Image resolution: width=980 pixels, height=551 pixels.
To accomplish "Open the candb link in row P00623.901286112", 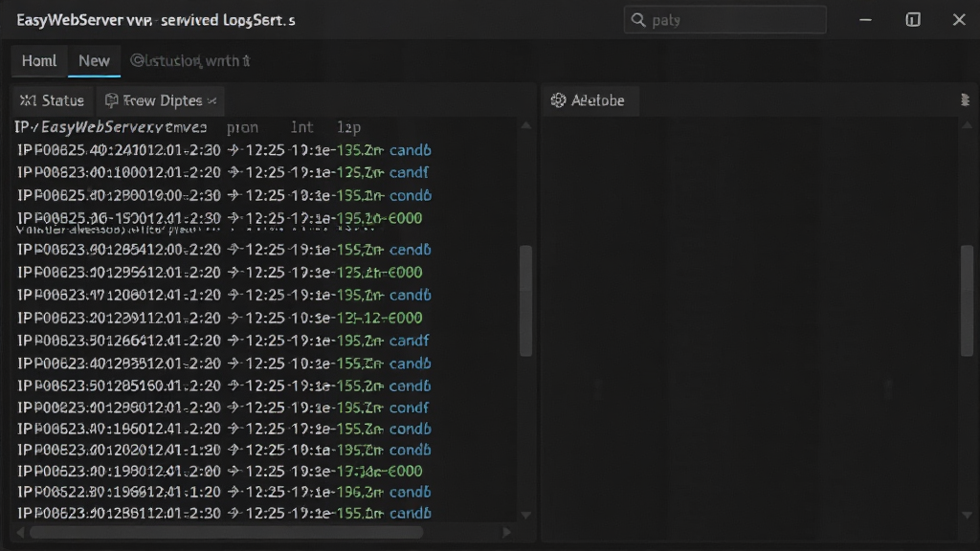I will (410, 513).
